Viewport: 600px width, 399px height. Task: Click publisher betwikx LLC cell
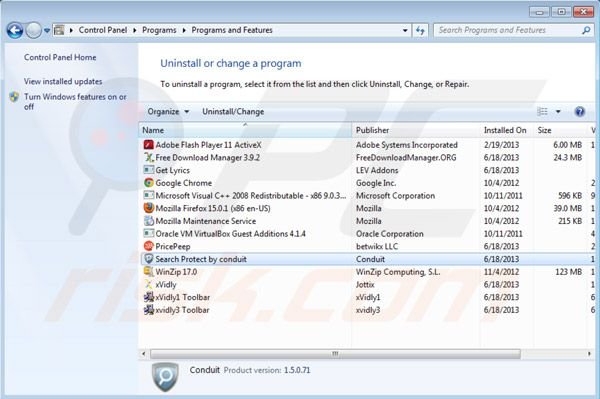tap(377, 246)
